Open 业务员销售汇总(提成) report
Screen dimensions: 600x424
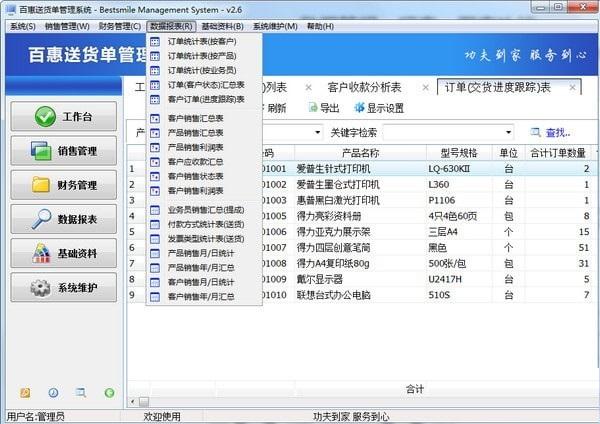point(206,210)
